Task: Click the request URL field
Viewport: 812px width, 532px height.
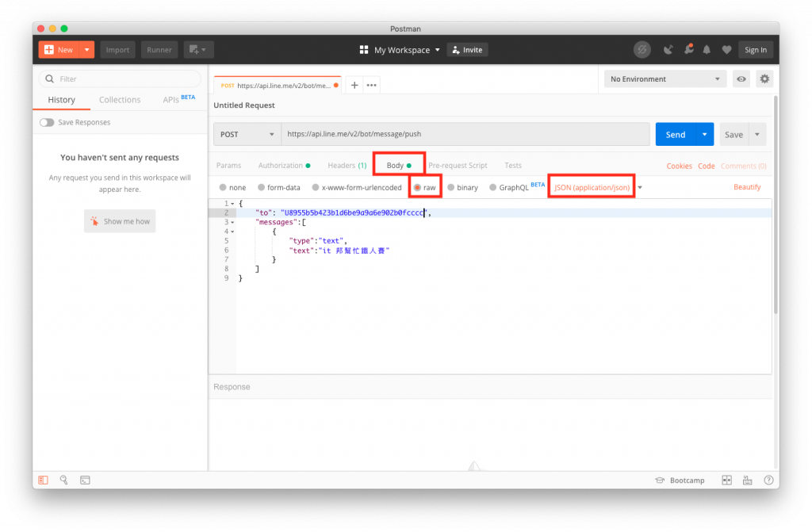Action: pos(465,134)
